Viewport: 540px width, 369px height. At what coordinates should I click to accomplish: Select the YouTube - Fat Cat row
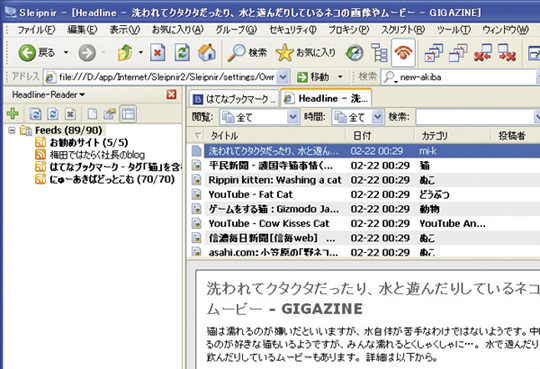pyautogui.click(x=365, y=194)
